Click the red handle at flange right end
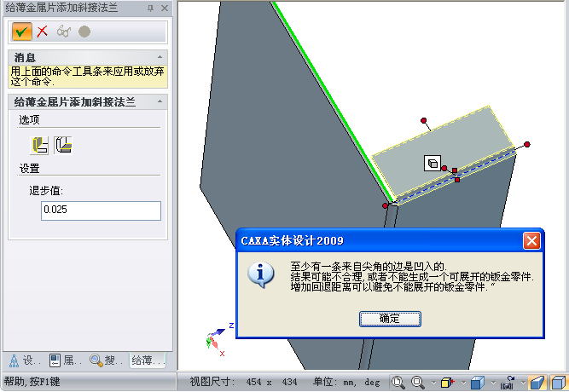569x392 pixels. 527,144
